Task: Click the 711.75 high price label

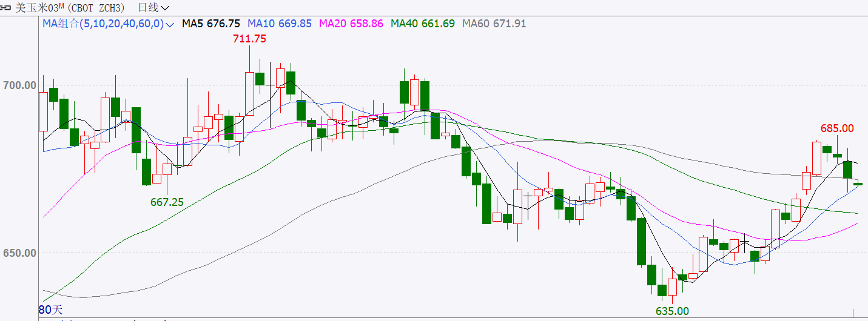Action: (x=249, y=39)
